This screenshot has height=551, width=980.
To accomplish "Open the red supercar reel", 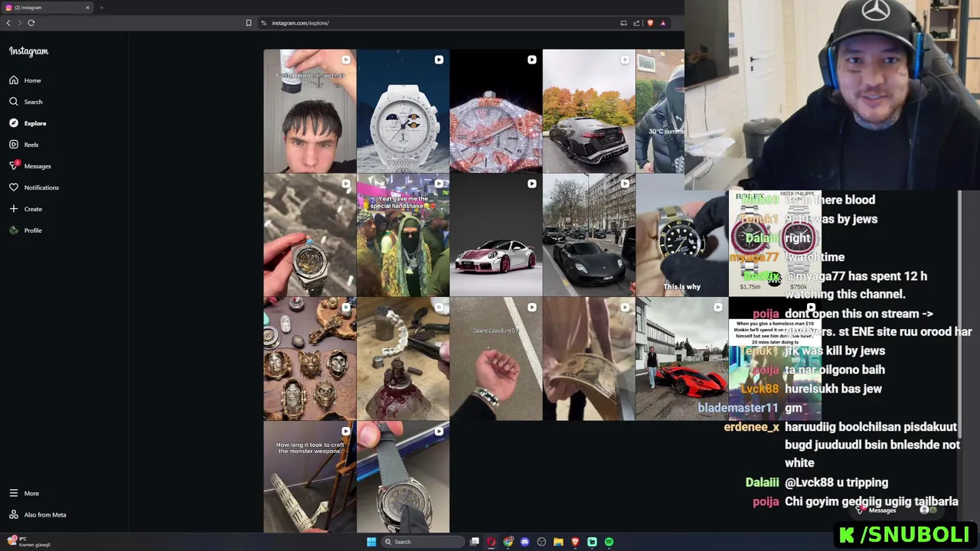I will tap(681, 359).
